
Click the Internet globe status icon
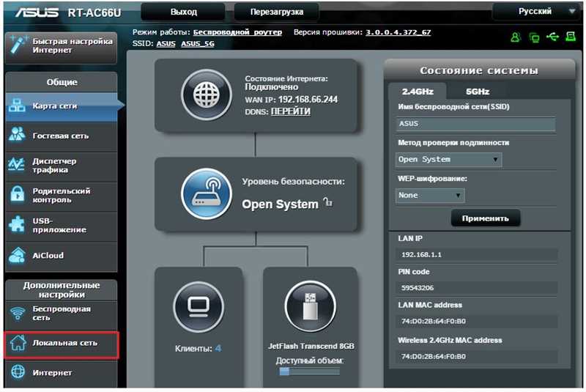[207, 95]
